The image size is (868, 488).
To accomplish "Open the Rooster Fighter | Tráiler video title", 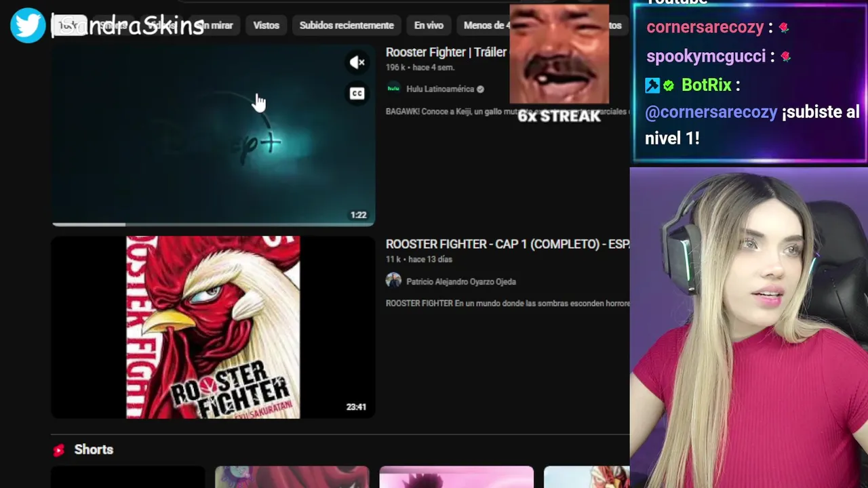I will [446, 52].
